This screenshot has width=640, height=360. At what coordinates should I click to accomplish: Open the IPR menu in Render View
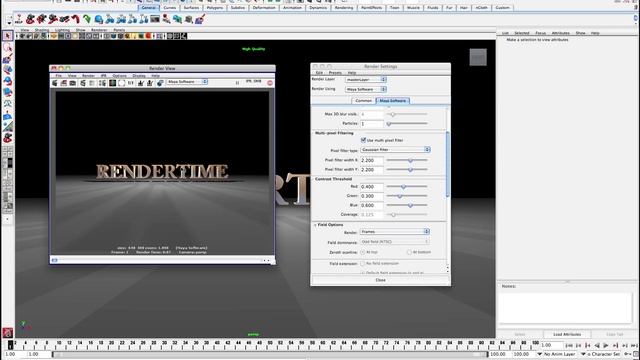pos(103,76)
